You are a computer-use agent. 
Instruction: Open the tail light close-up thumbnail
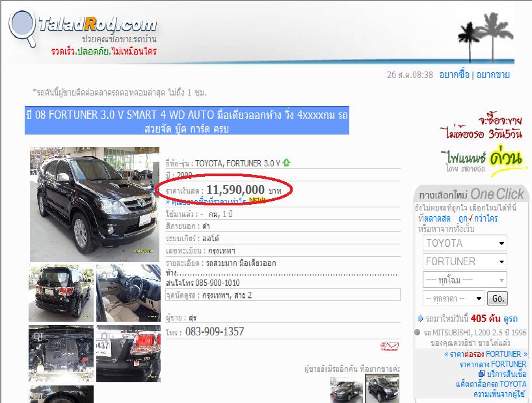click(x=128, y=354)
